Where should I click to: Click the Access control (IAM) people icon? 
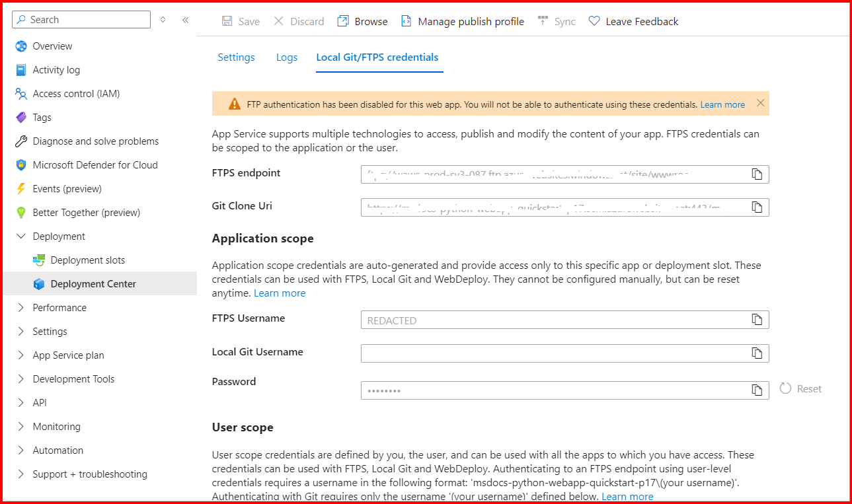point(21,94)
